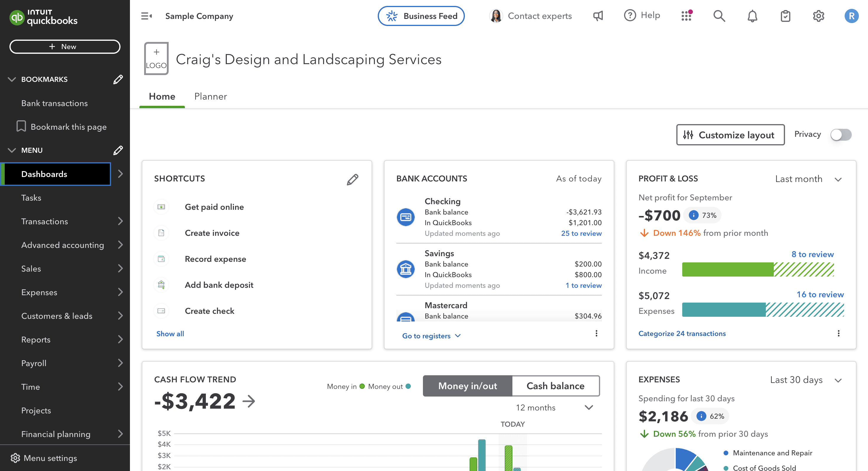Collapse the BOOKMARKS section

tap(12, 79)
